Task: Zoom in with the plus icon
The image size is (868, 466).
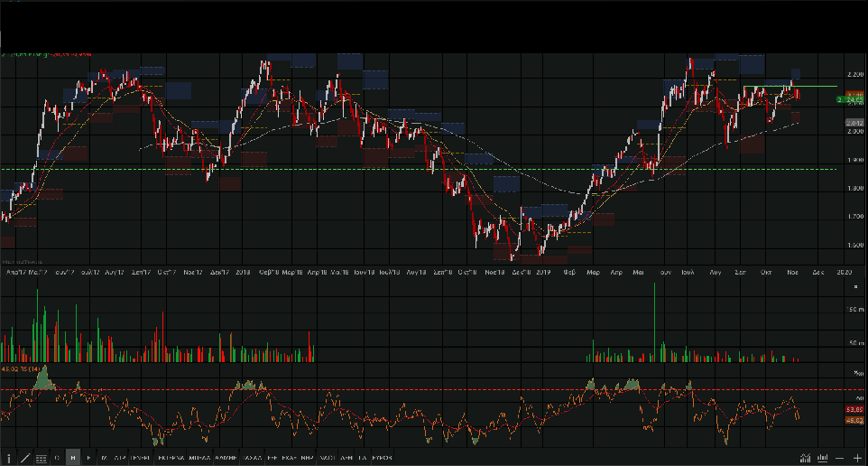Action: [856, 458]
